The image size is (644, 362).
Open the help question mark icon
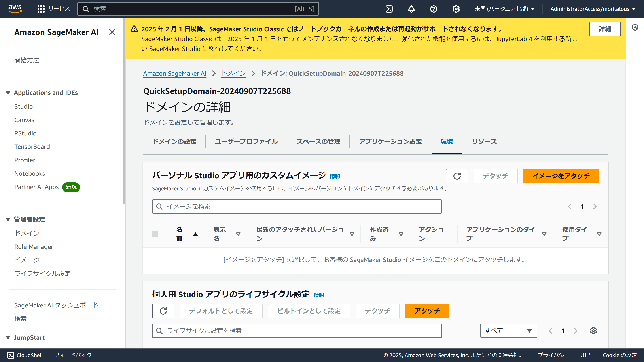point(434,9)
